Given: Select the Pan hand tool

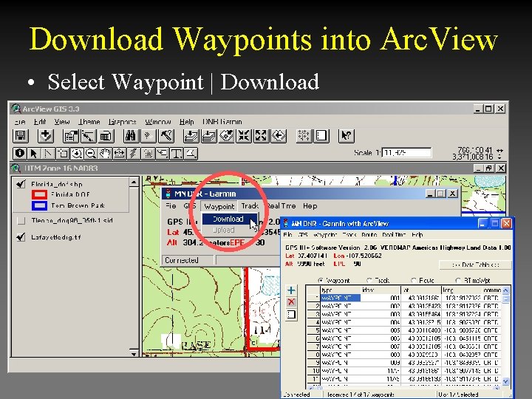Looking at the screenshot, I should coord(105,154).
